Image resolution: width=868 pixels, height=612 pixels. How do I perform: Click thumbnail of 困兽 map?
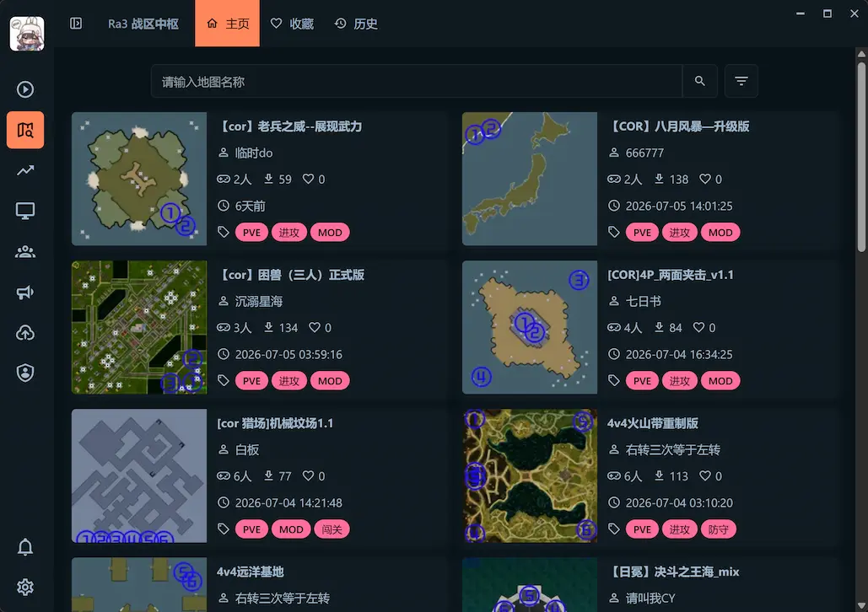click(139, 327)
